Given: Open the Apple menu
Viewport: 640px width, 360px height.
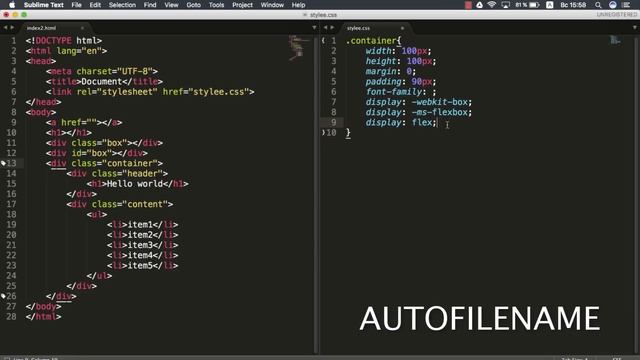Looking at the screenshot, I should (x=12, y=5).
